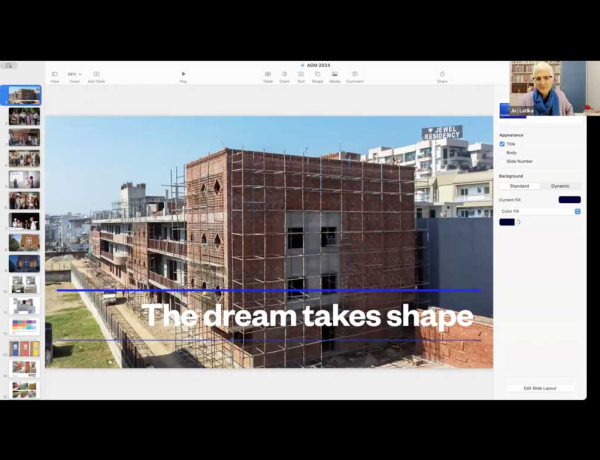Image resolution: width=600 pixels, height=460 pixels.
Task: Open the Zoom percentage dropdown
Action: (74, 75)
